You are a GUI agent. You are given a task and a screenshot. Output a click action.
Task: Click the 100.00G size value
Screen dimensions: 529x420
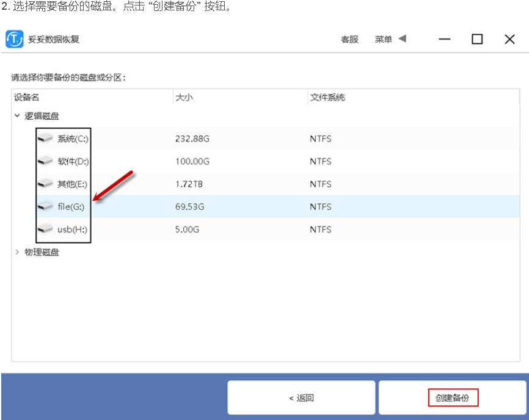(x=192, y=161)
